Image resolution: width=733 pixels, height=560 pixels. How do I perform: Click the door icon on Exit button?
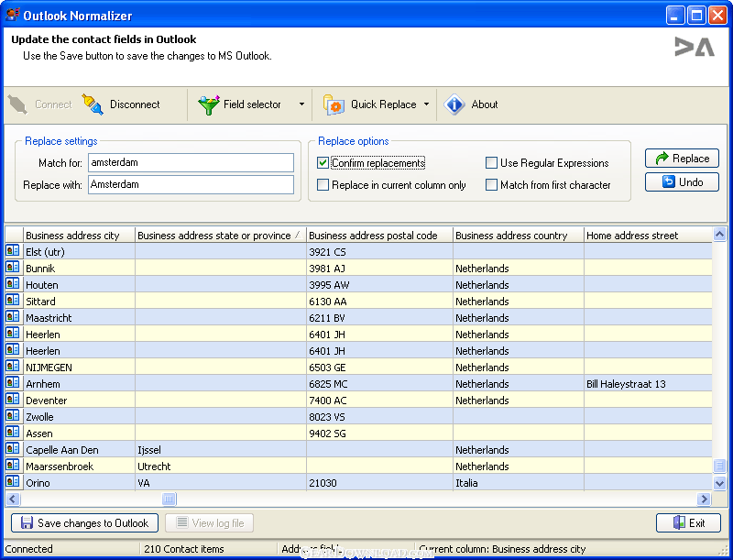point(679,522)
